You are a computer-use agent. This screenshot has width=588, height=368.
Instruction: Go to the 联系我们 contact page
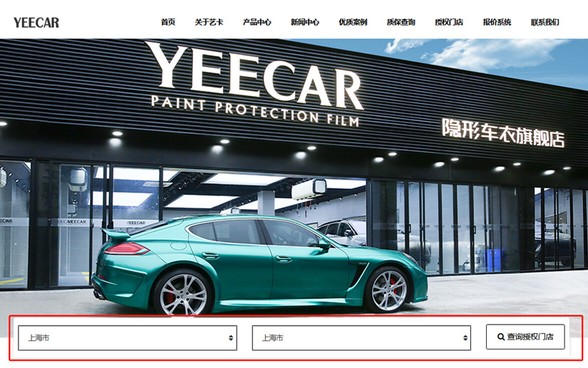(545, 22)
